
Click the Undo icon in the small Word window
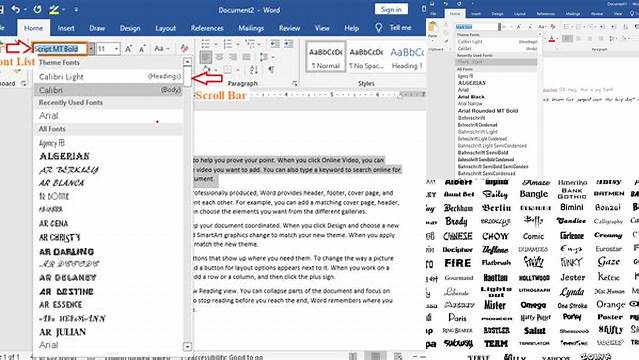[446, 4]
